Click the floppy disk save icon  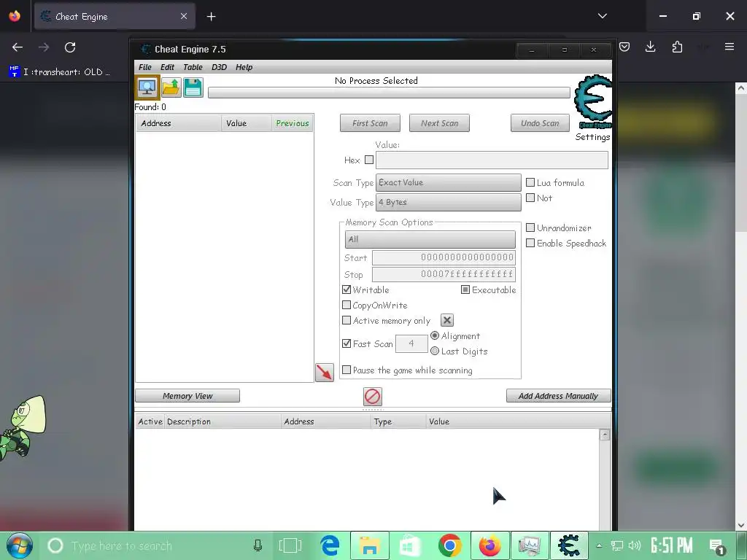(x=193, y=87)
